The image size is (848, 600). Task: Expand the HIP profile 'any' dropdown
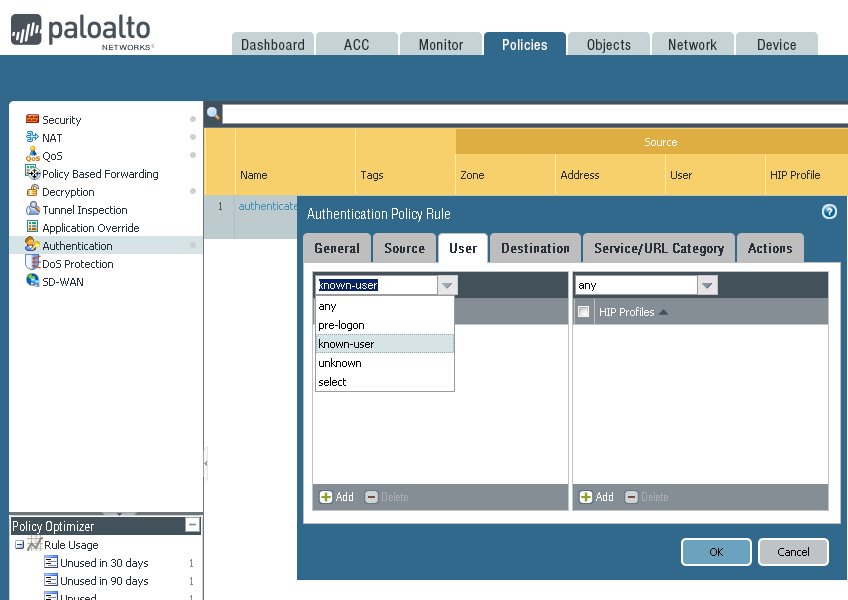tap(707, 285)
